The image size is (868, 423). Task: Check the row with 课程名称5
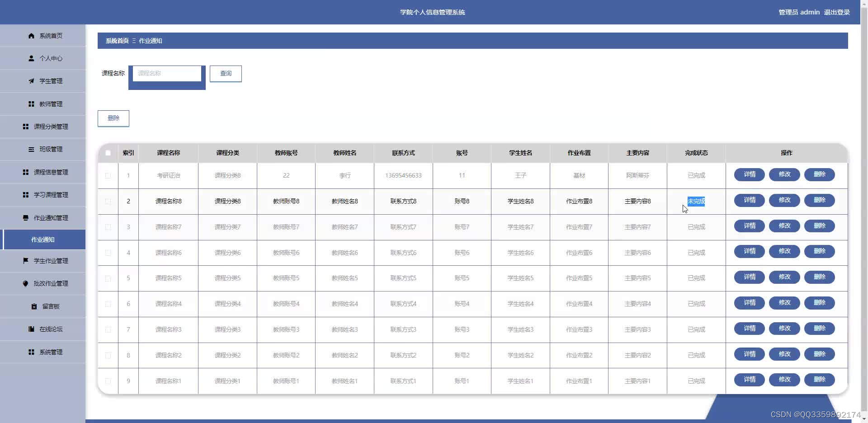coord(108,278)
